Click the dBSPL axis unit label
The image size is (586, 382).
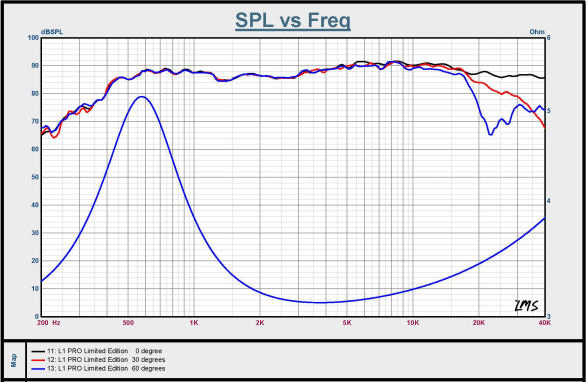click(52, 32)
